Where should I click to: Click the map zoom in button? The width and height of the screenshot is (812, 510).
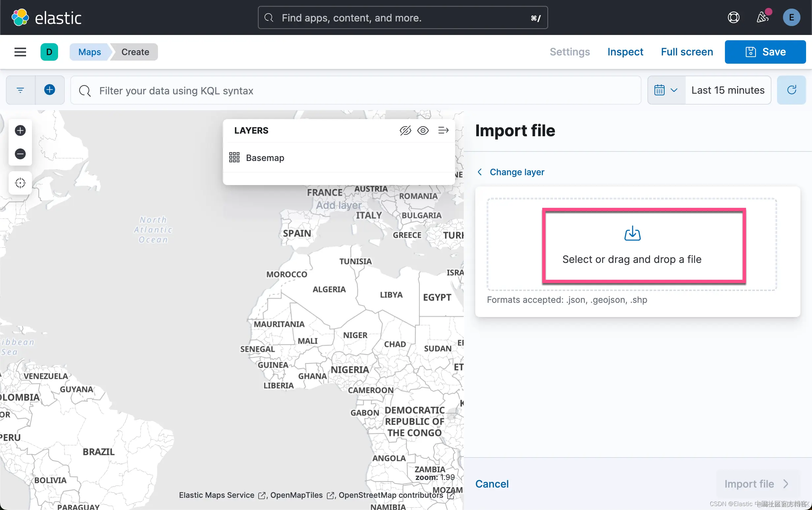20,131
